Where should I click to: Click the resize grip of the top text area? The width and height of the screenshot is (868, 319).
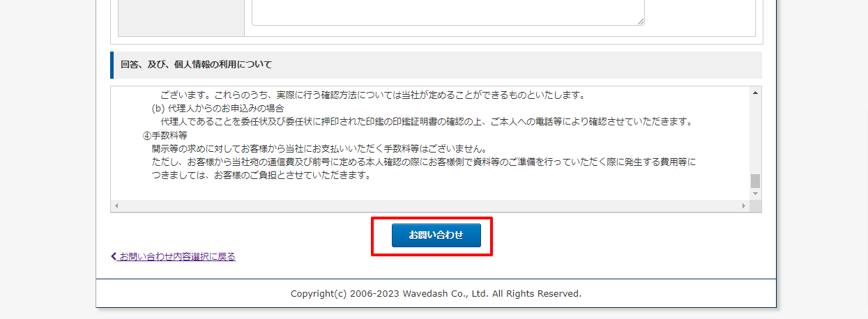click(640, 21)
